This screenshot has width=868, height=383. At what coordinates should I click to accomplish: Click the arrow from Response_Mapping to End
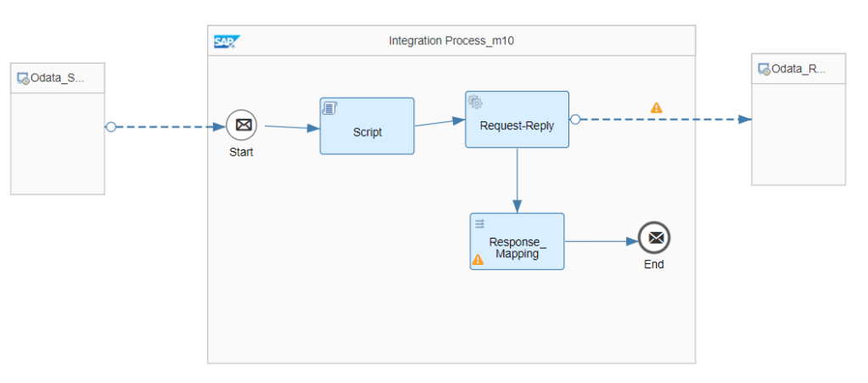point(601,241)
